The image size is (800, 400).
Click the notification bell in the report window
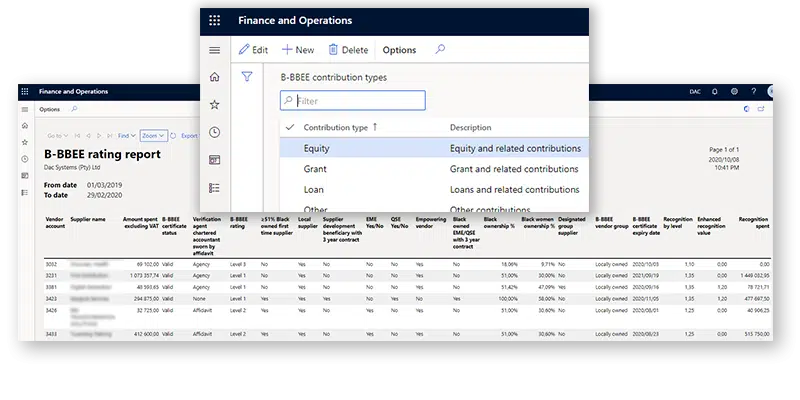[716, 92]
